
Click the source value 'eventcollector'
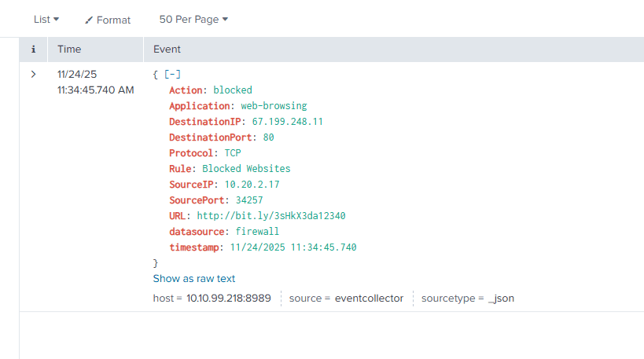(369, 299)
